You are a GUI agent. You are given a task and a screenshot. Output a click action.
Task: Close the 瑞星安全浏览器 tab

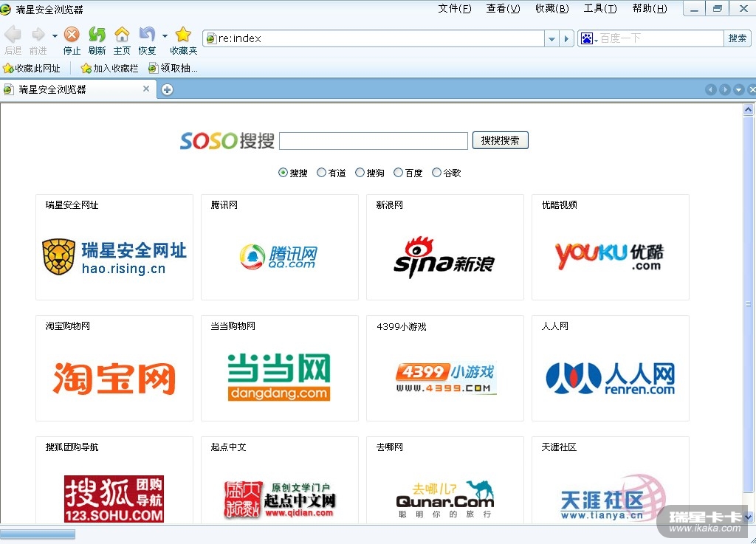pos(146,89)
